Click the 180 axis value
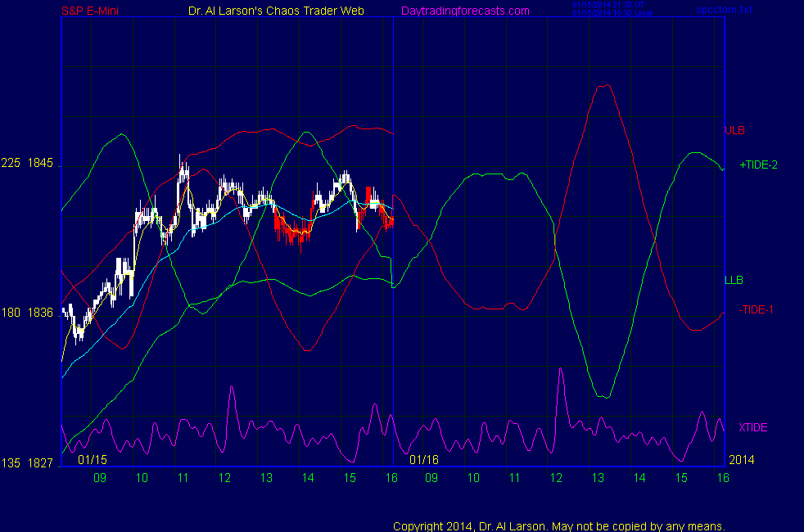Viewport: 804px width, 532px height. tap(11, 313)
